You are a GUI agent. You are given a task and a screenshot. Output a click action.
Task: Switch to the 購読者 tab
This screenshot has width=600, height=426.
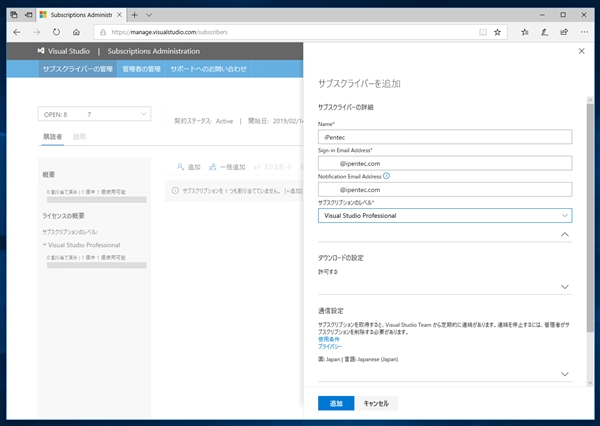(52, 137)
